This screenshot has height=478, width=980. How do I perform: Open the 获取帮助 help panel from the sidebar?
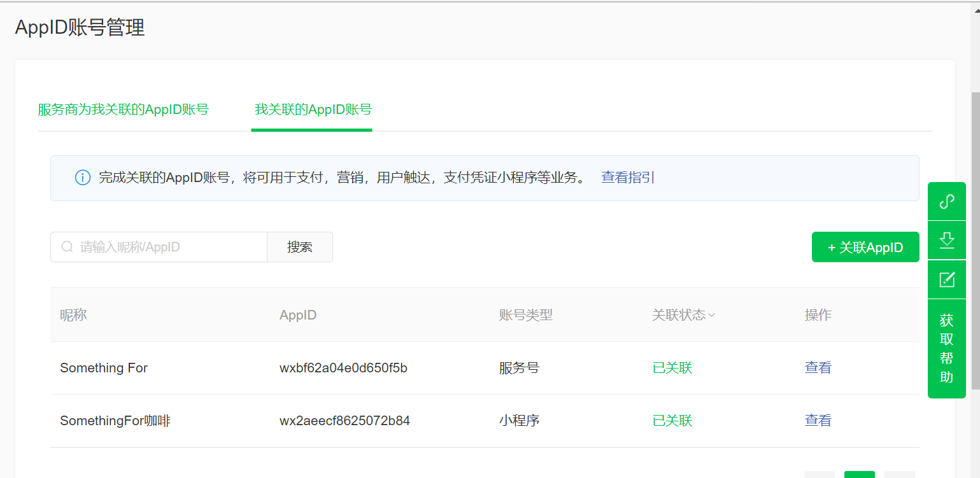947,348
